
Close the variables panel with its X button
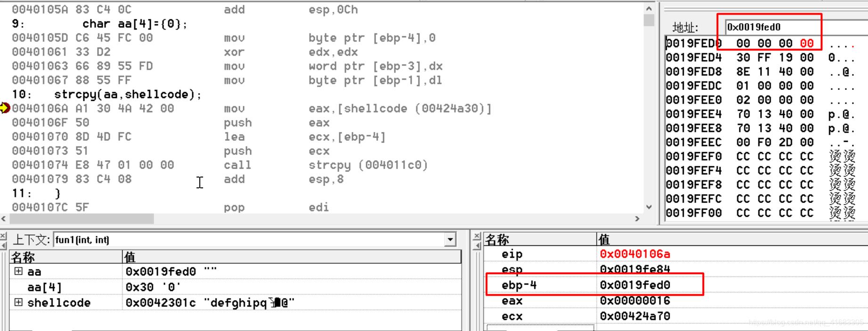pyautogui.click(x=3, y=235)
